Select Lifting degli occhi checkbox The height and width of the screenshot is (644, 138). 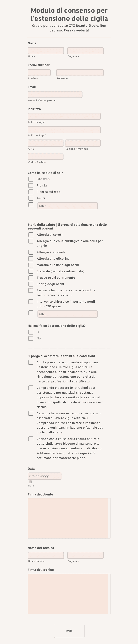31,284
